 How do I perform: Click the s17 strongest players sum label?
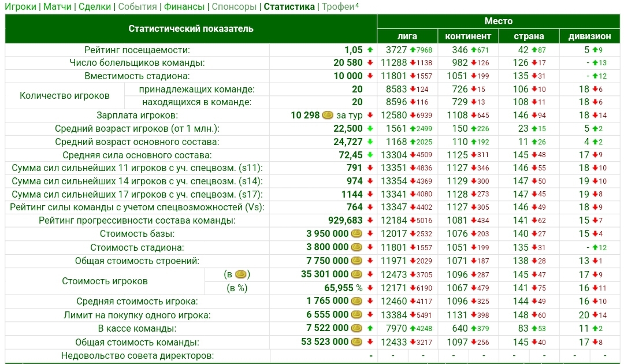pos(137,194)
